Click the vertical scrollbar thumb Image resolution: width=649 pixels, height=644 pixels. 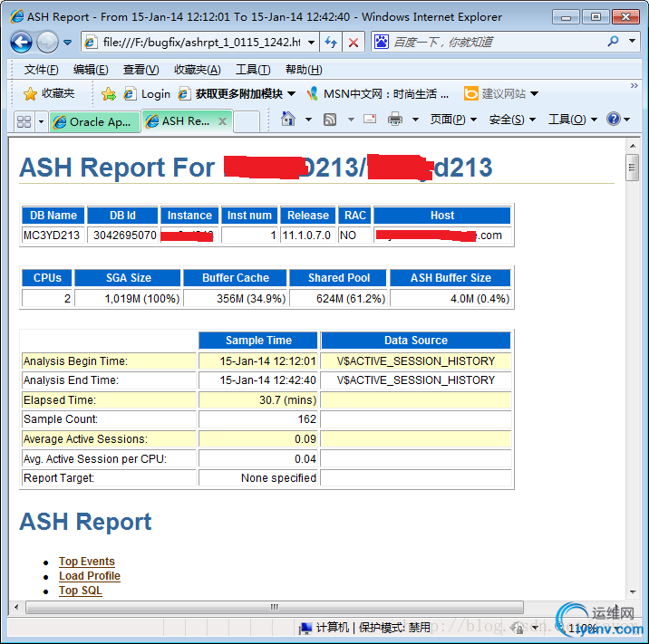click(x=633, y=167)
